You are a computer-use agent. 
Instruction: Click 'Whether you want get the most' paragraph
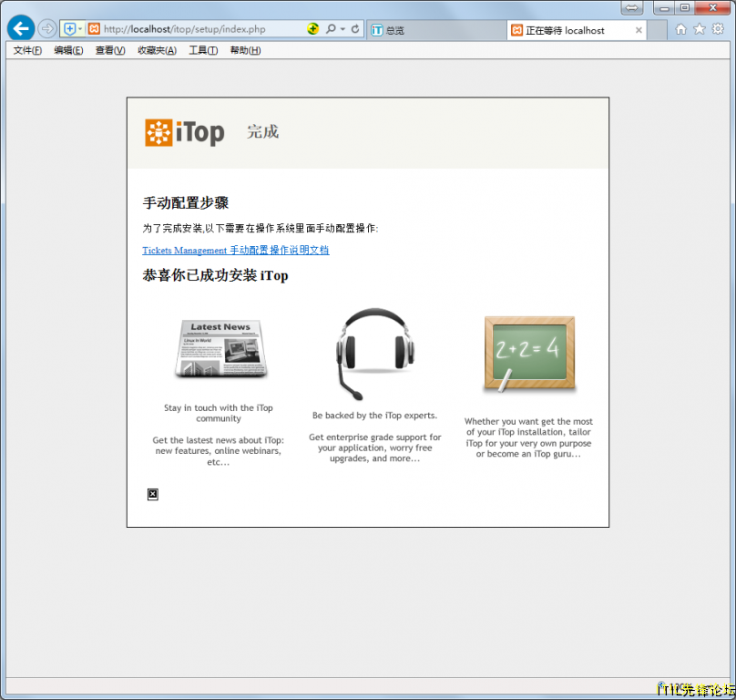coord(528,437)
